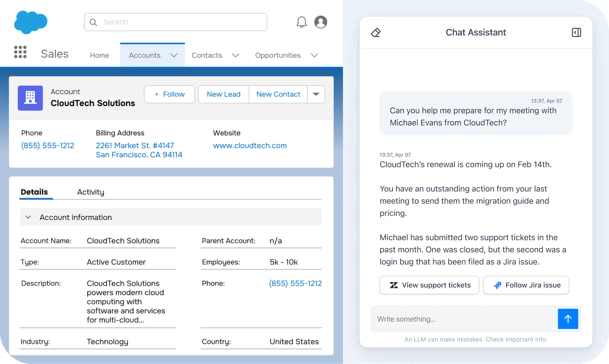
Task: Click the Parent Account value n/a
Action: point(276,241)
